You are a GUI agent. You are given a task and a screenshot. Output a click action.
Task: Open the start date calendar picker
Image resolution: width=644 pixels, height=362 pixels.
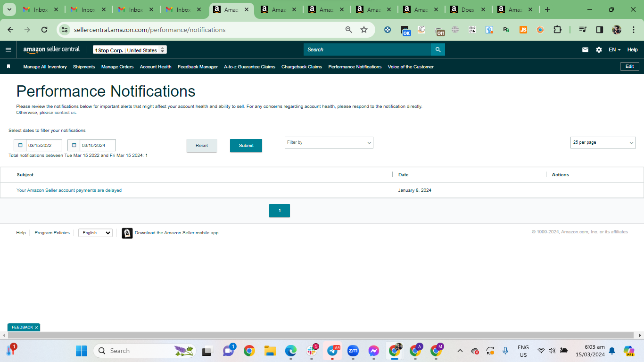(20, 145)
